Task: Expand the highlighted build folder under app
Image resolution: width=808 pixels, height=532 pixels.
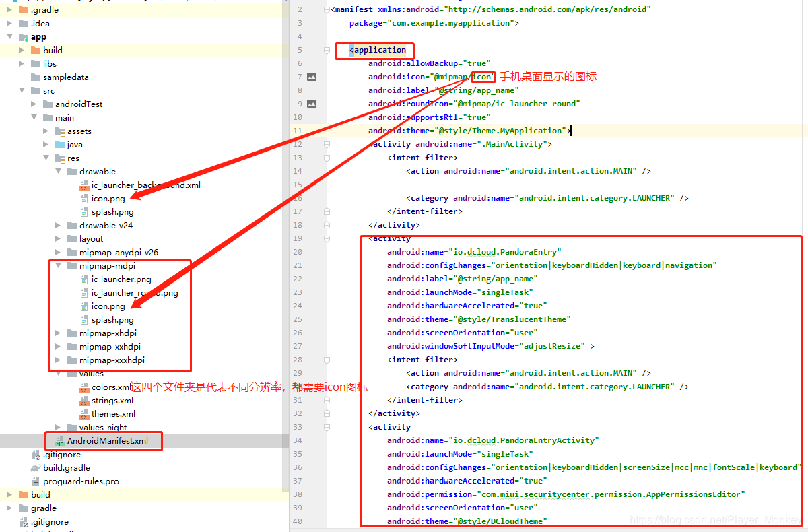Action: tap(22, 51)
